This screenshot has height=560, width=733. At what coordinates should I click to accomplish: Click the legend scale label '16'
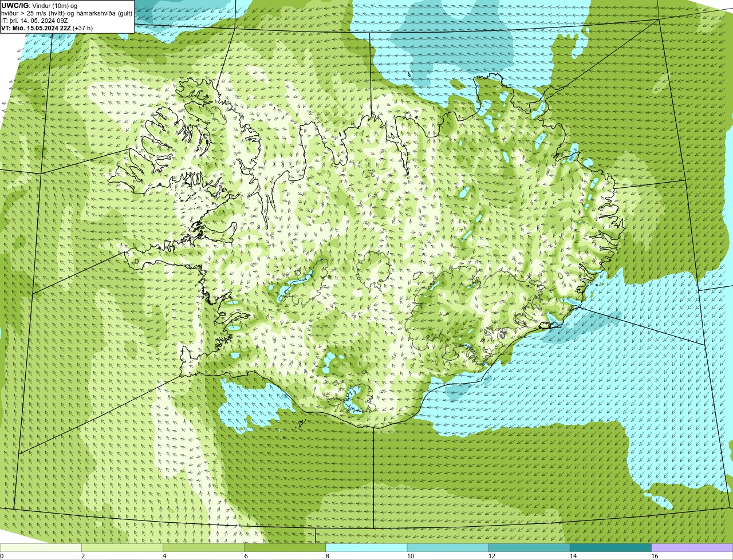coord(655,556)
